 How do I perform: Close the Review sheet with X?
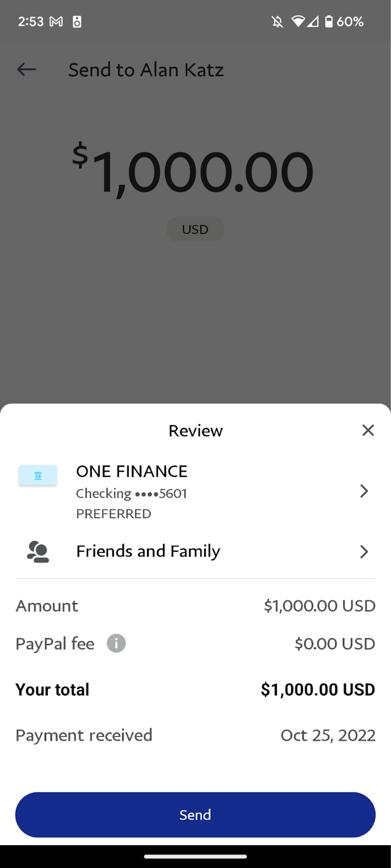(x=368, y=430)
